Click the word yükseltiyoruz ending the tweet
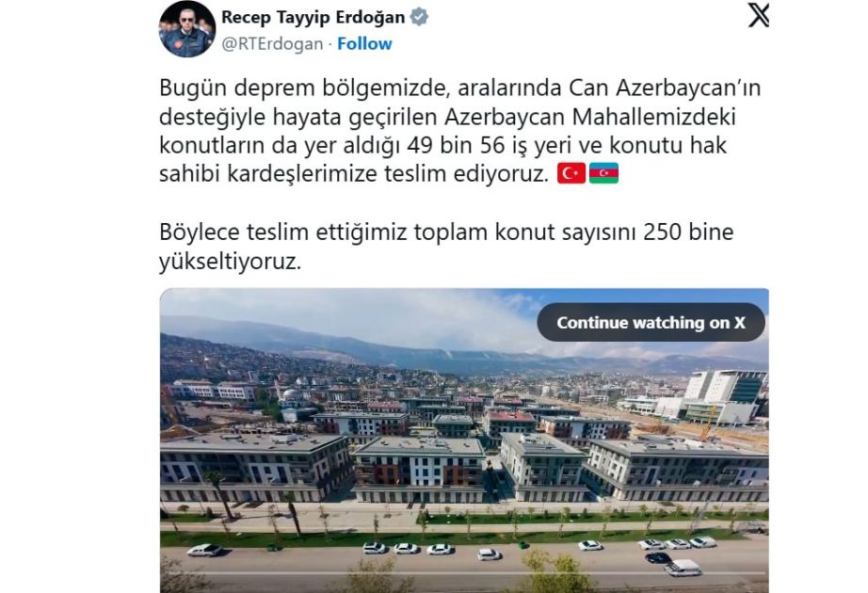Viewport: 868px width, 593px height. pyautogui.click(x=230, y=261)
